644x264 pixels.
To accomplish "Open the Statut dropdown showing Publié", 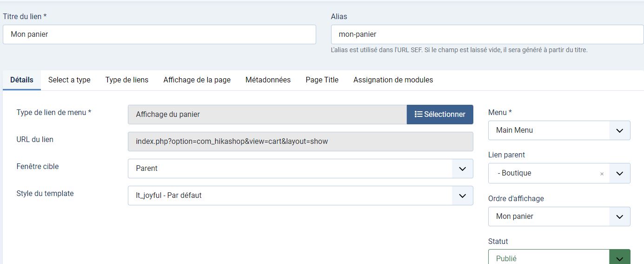I will [x=559, y=257].
